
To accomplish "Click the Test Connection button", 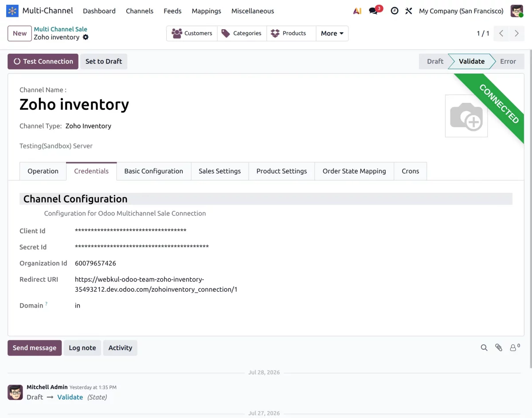I will click(x=43, y=61).
